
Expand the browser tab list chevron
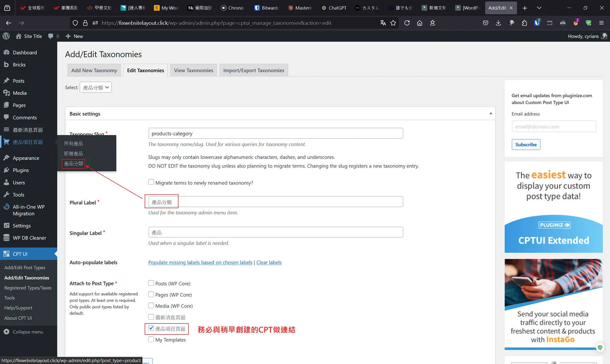point(539,8)
